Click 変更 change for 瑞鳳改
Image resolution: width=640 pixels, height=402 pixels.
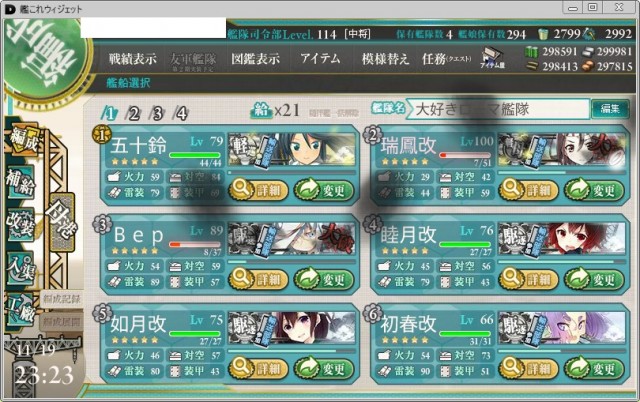594,190
